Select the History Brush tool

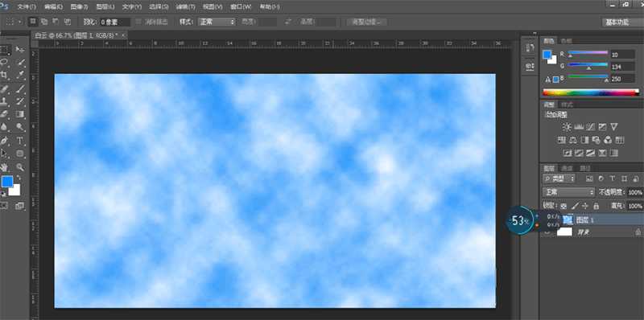(20, 101)
